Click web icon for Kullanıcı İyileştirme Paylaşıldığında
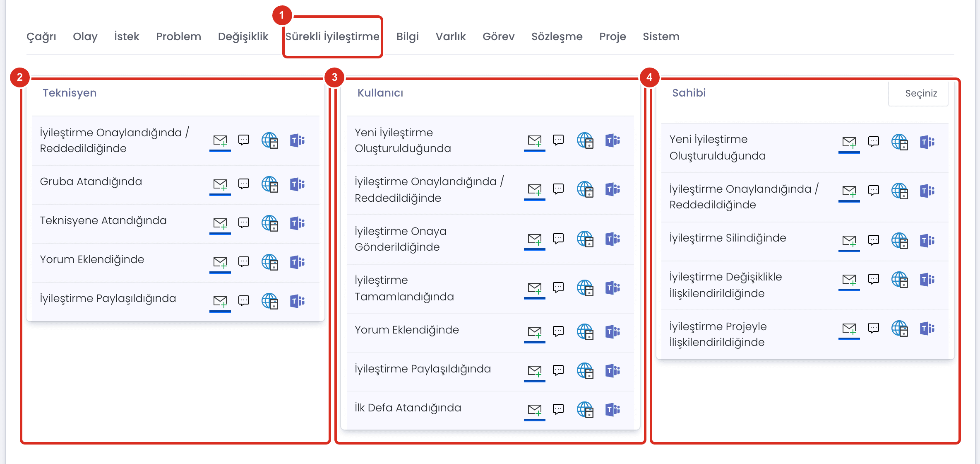980x464 pixels. click(585, 371)
